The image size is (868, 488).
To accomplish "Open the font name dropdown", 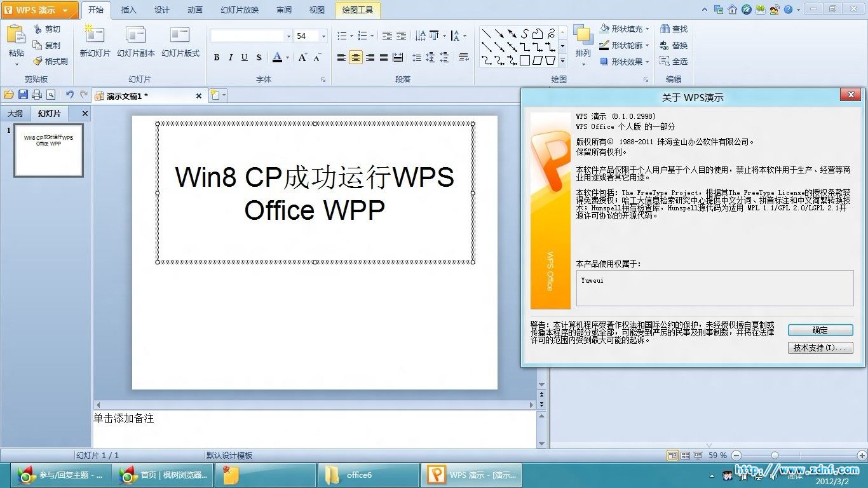I will click(288, 36).
